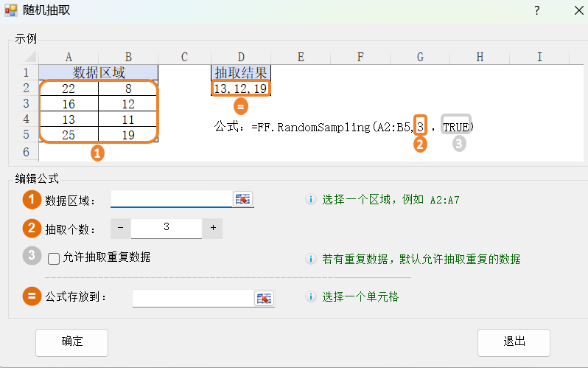Enable 允许抽取重复数据 checkbox

click(x=54, y=259)
